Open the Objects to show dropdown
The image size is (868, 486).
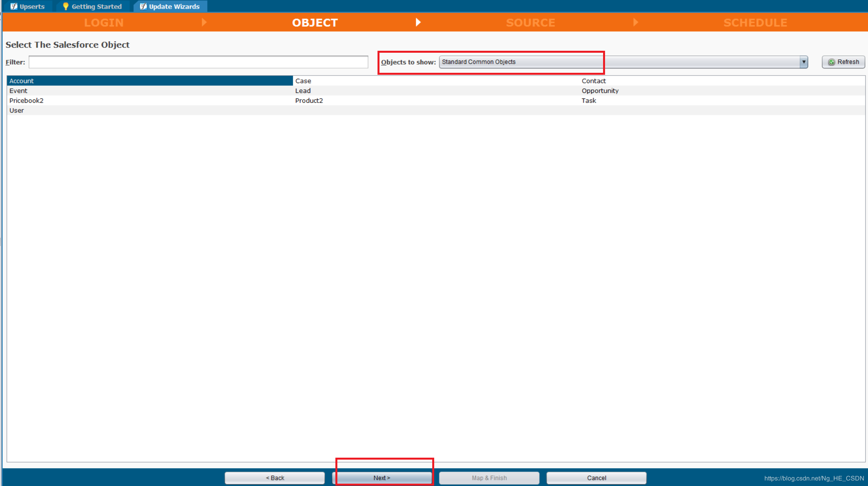(x=623, y=62)
